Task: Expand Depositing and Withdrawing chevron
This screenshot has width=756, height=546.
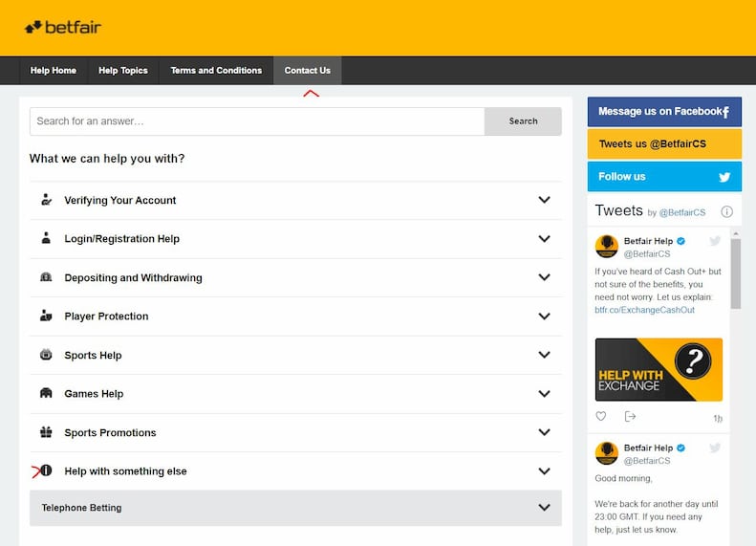Action: point(545,277)
